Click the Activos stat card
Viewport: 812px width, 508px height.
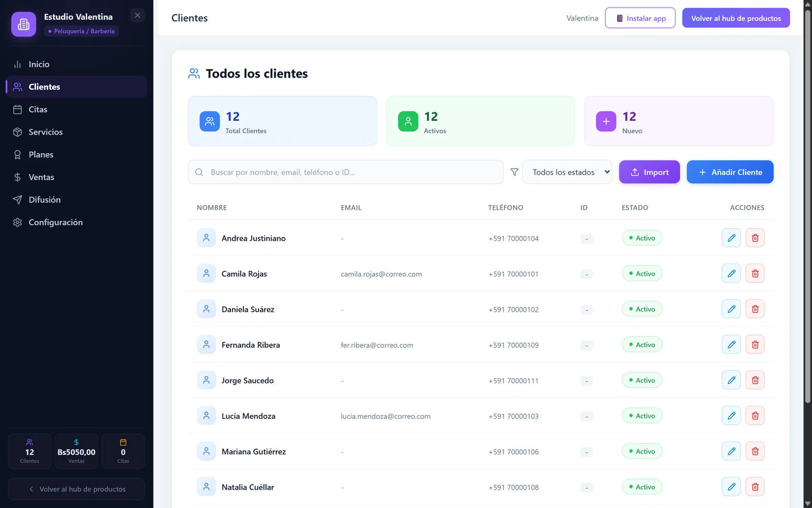(481, 121)
